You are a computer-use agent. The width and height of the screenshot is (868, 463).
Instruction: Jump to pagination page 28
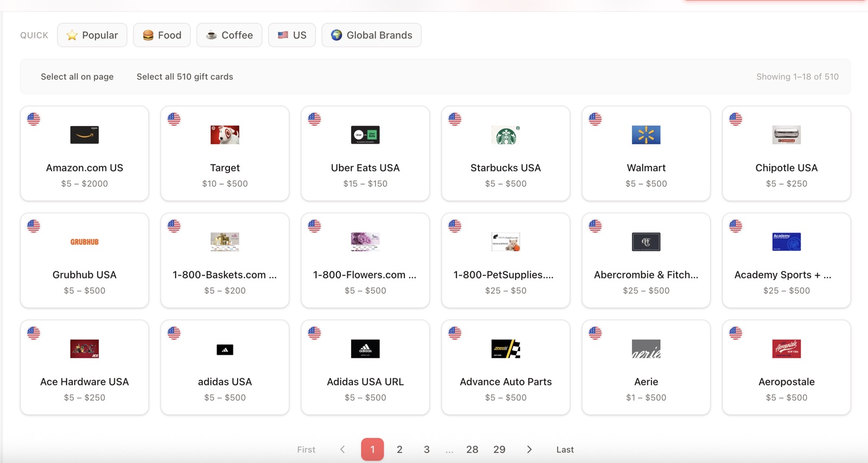473,449
